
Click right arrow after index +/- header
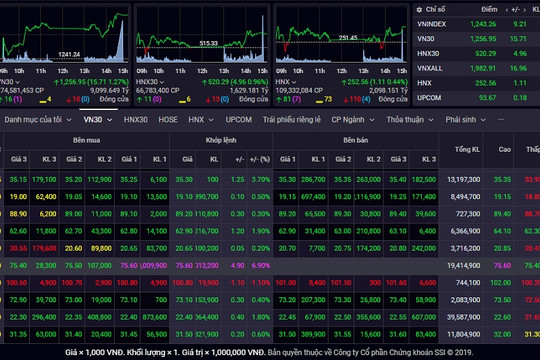click(x=525, y=10)
